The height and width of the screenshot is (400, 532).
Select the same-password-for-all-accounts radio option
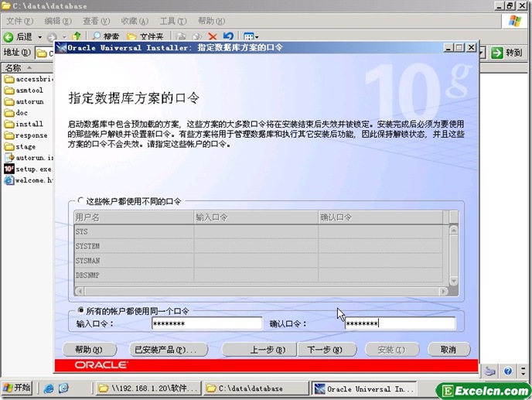pyautogui.click(x=80, y=310)
